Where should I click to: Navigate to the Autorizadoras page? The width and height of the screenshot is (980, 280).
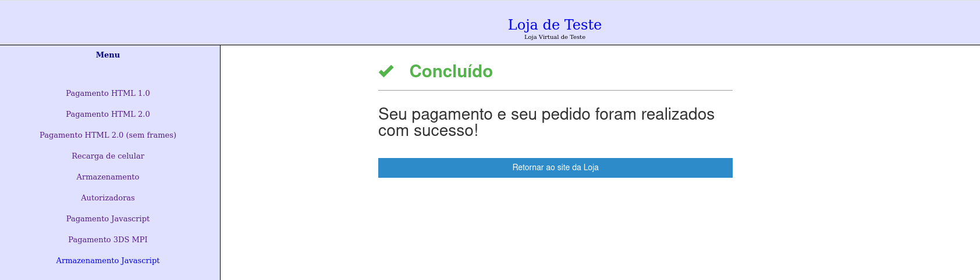(x=108, y=198)
